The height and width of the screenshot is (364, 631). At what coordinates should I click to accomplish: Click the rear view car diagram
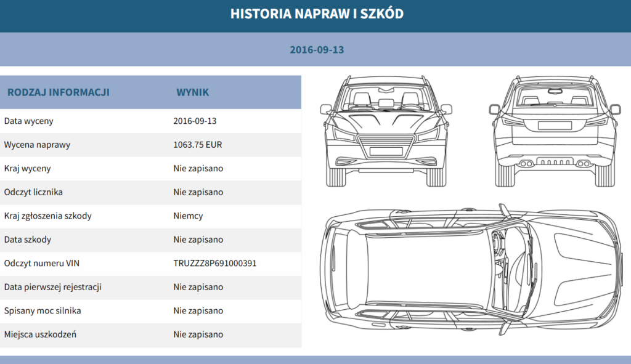click(x=555, y=131)
